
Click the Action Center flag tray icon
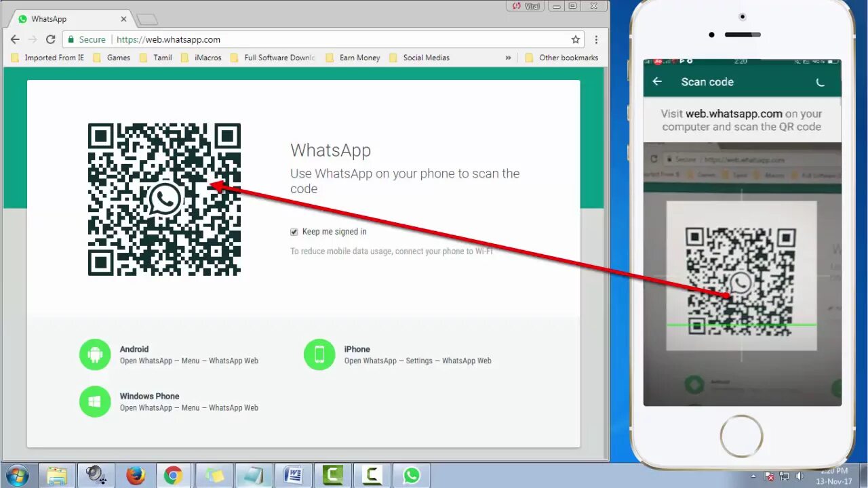pos(770,476)
